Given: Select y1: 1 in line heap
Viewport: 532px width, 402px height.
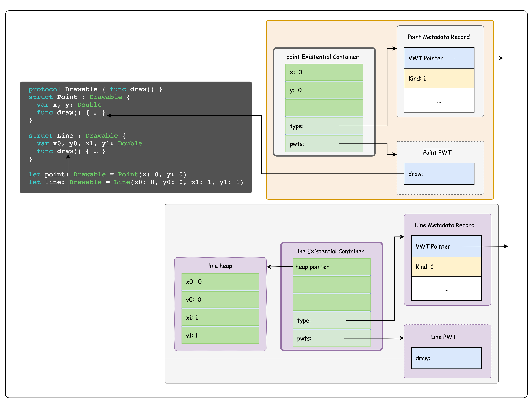Looking at the screenshot, I should 220,335.
